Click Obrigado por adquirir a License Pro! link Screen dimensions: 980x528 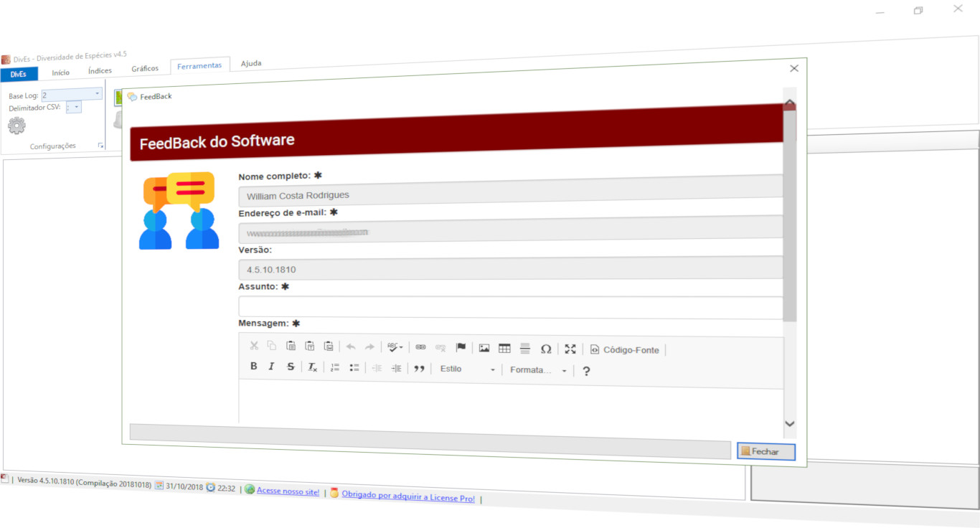click(x=408, y=496)
